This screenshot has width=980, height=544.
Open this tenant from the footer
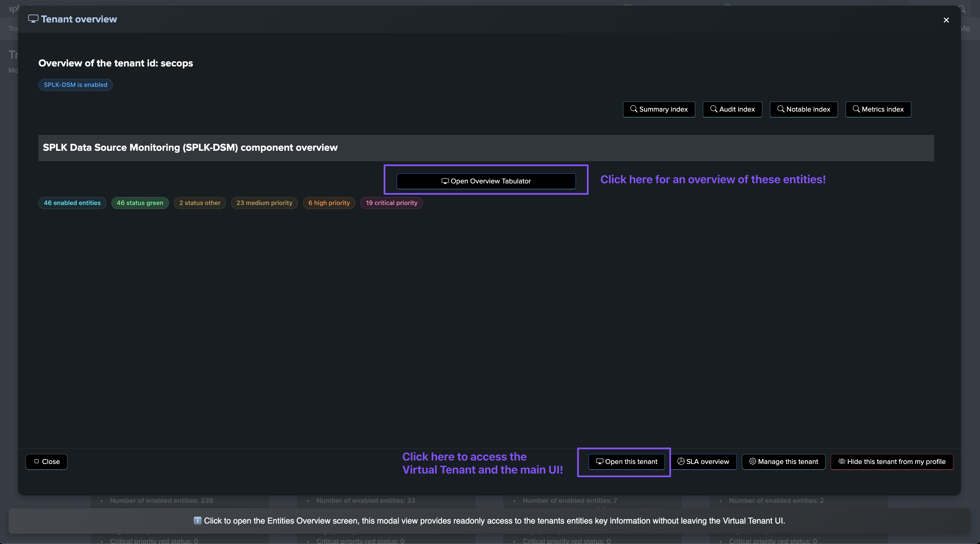point(626,461)
